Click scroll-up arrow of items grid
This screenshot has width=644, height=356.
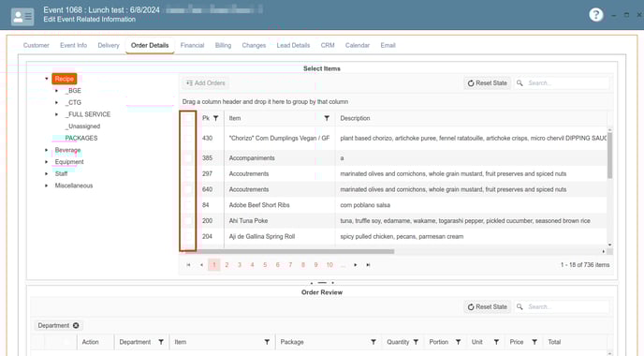coord(609,130)
